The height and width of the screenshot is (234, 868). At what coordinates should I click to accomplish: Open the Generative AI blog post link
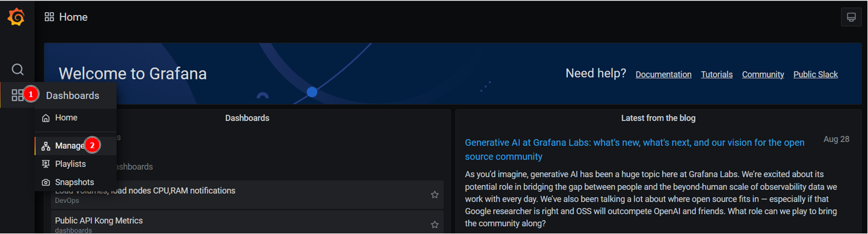tap(634, 149)
